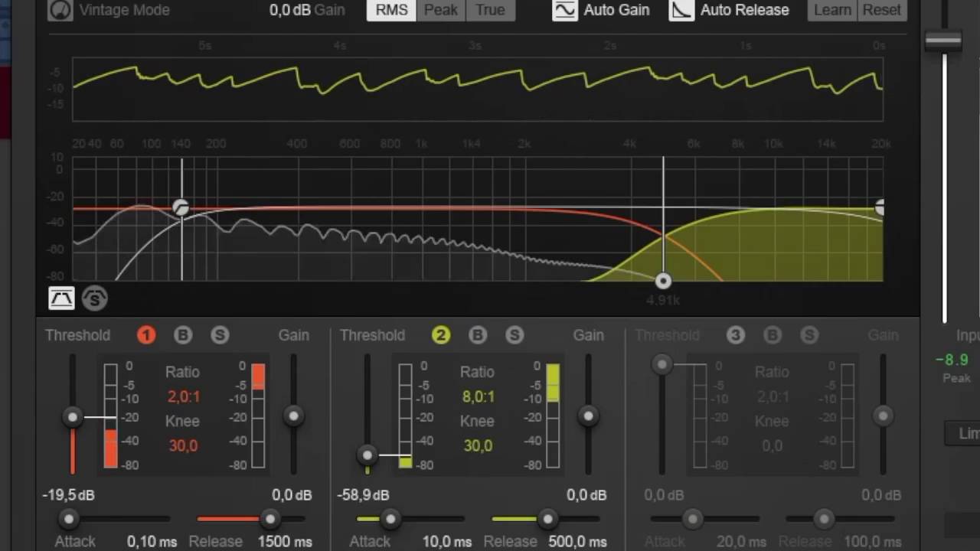Click the 500,0 ms release value
Image resolution: width=980 pixels, height=551 pixels.
[577, 542]
